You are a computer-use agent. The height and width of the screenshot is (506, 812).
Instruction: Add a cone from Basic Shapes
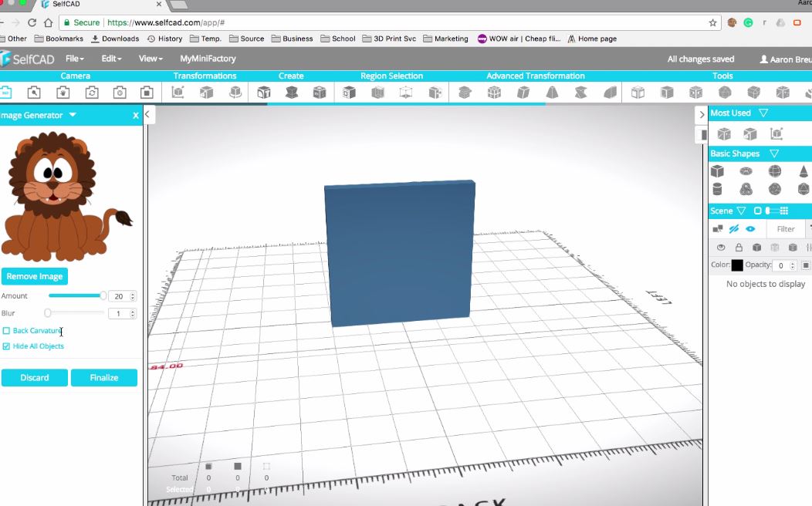click(x=804, y=170)
